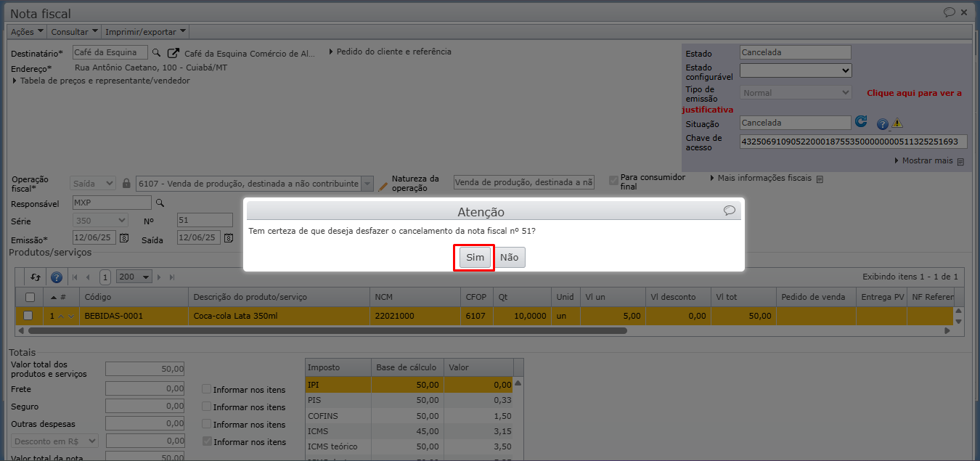Screen dimensions: 980x461
Task: Tick checkbox for BEBIDAS-0001 row
Action: (28, 316)
